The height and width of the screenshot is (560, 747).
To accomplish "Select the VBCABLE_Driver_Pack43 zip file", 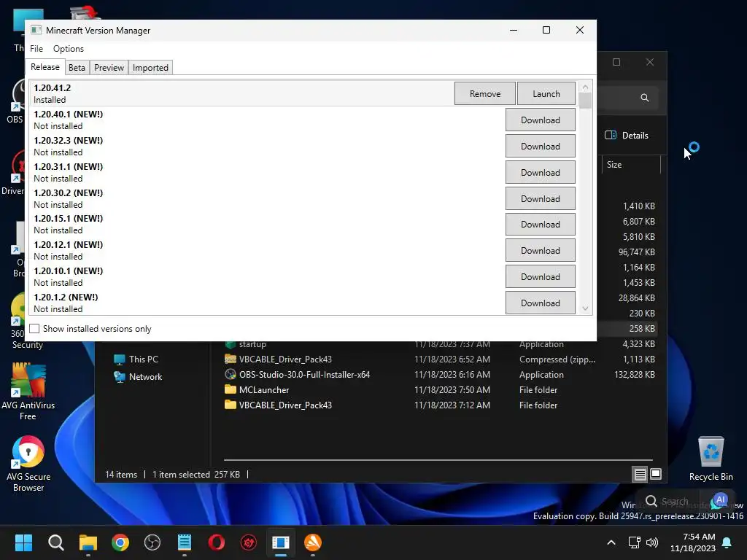I will coord(285,359).
